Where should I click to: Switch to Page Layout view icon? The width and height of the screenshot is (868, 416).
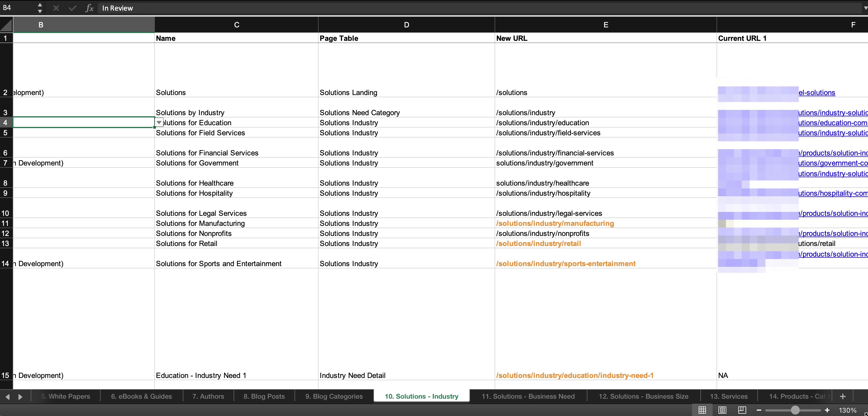[722, 410]
